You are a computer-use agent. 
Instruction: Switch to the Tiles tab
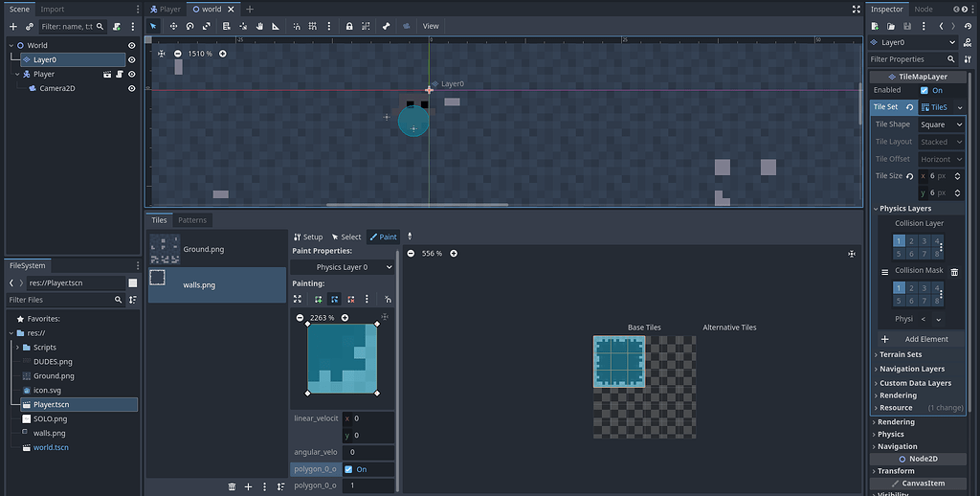[x=160, y=220]
